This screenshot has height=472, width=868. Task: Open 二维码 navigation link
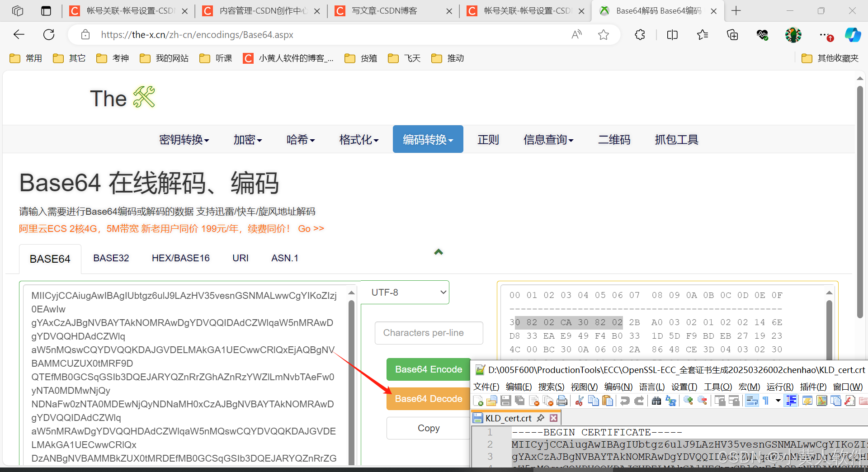[x=614, y=140]
